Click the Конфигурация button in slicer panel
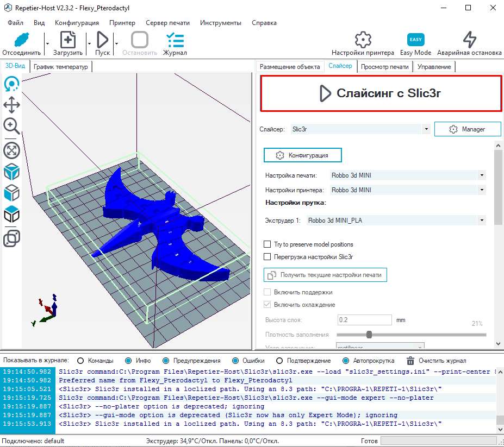The height and width of the screenshot is (447, 504). 302,155
